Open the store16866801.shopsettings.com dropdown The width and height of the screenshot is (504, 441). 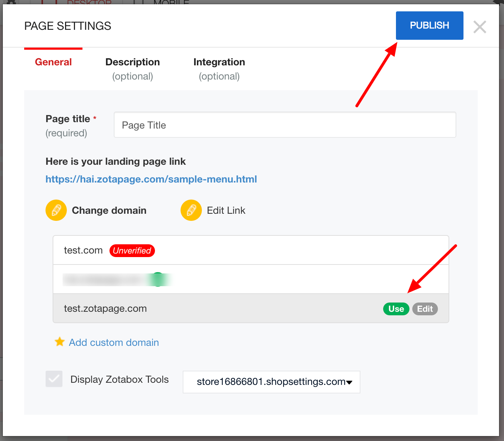coord(271,382)
